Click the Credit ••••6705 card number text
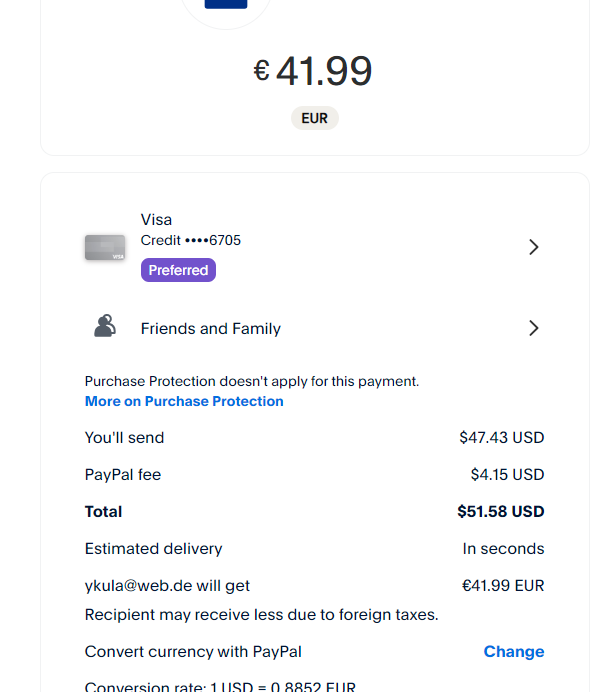 pyautogui.click(x=191, y=240)
